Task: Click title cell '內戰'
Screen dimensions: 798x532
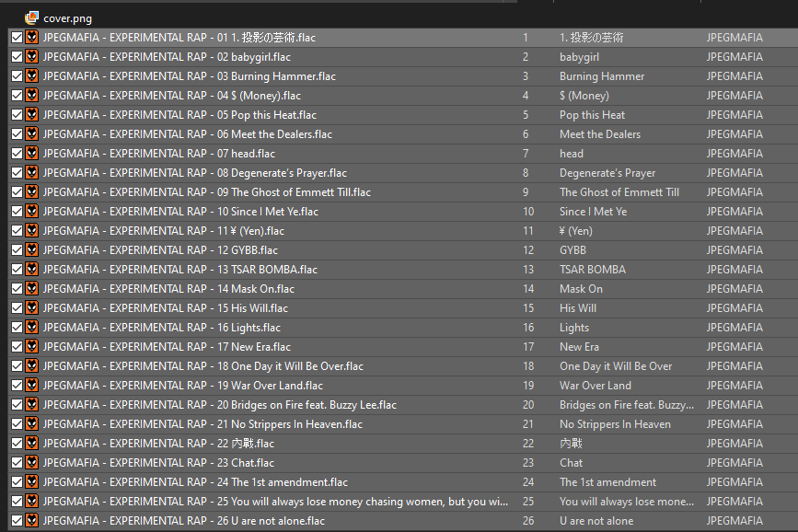Action: tap(571, 444)
